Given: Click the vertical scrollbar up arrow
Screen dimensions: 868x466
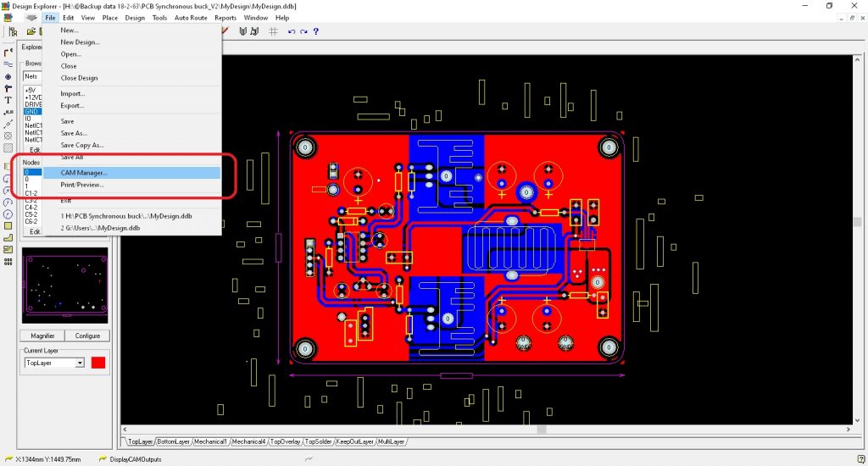Looking at the screenshot, I should click(x=858, y=58).
